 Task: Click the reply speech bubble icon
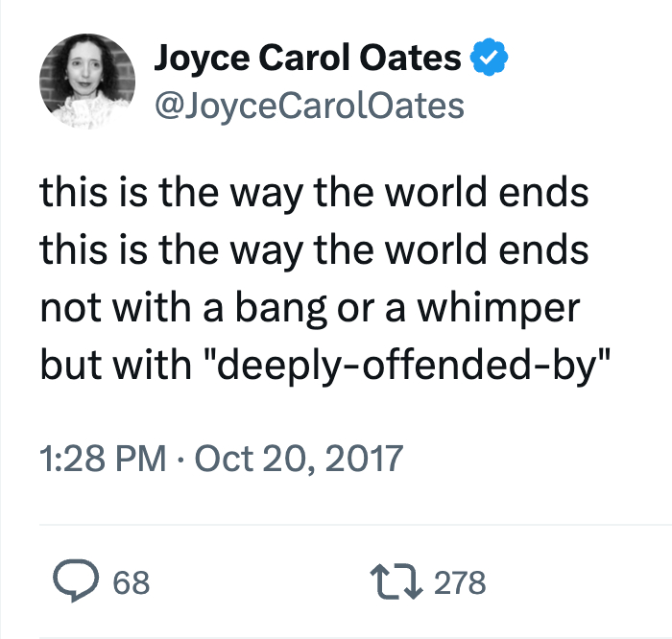(x=74, y=581)
